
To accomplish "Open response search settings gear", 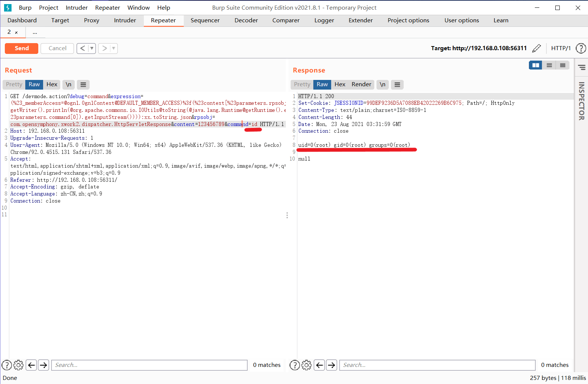I will point(307,365).
